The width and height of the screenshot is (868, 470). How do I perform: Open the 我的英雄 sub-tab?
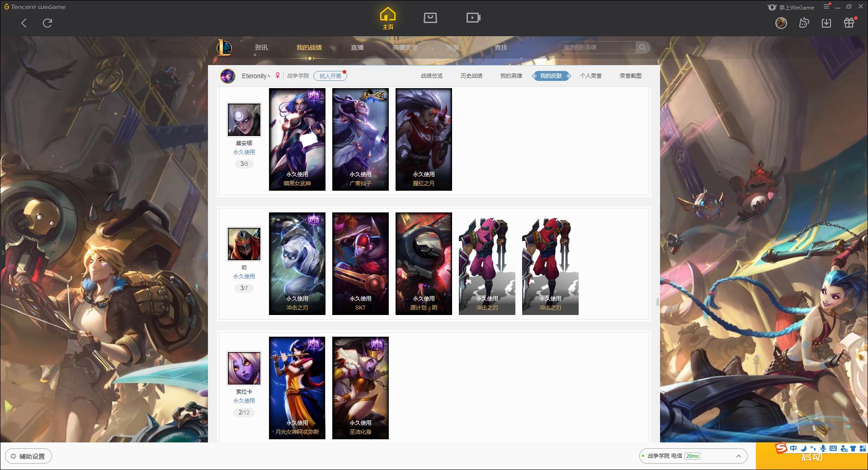(511, 76)
